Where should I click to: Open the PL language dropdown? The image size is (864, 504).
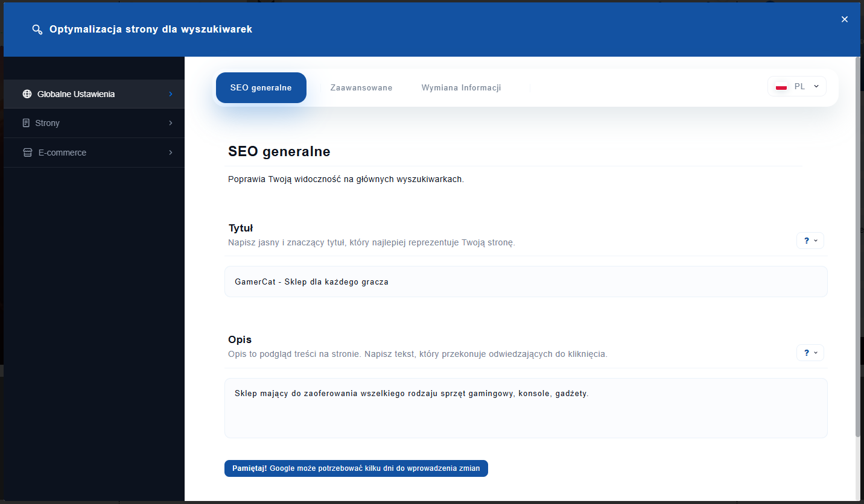point(797,87)
